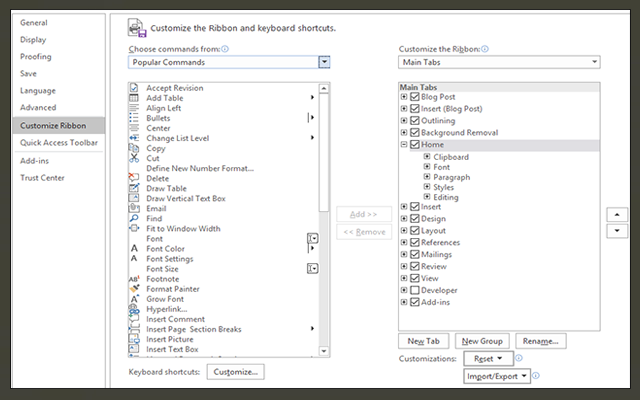Click the New Group button
This screenshot has height=400, width=640.
tap(482, 340)
